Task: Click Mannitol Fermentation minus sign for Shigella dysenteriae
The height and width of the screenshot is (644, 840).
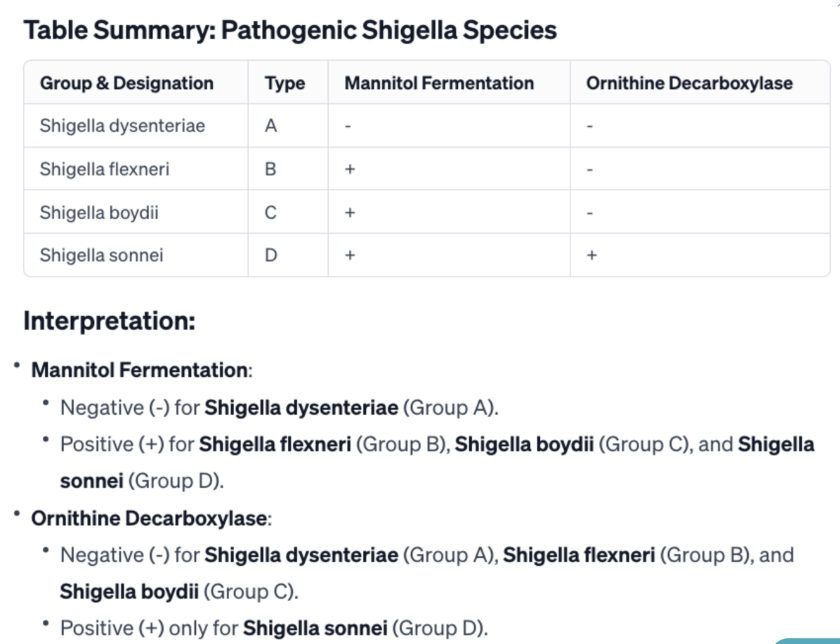Action: point(348,127)
